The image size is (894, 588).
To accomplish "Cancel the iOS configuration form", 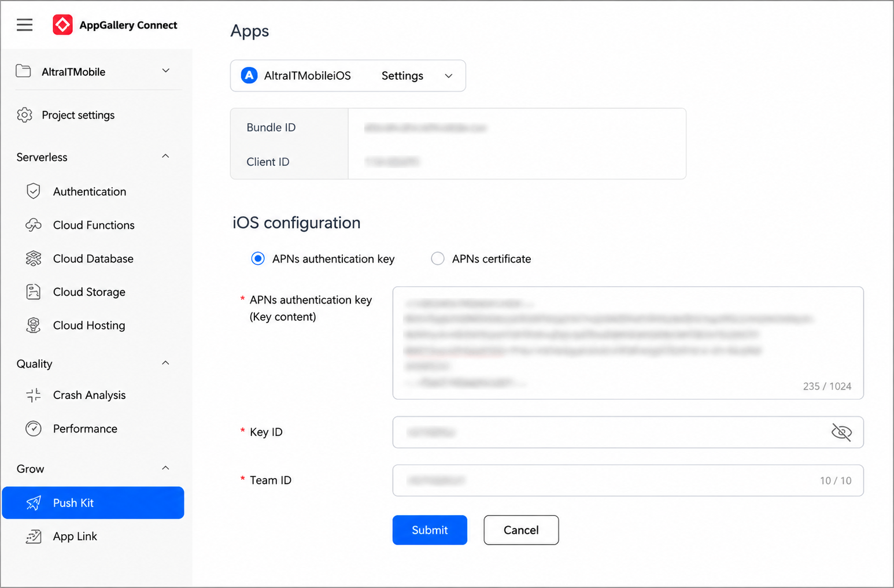I will tap(521, 530).
